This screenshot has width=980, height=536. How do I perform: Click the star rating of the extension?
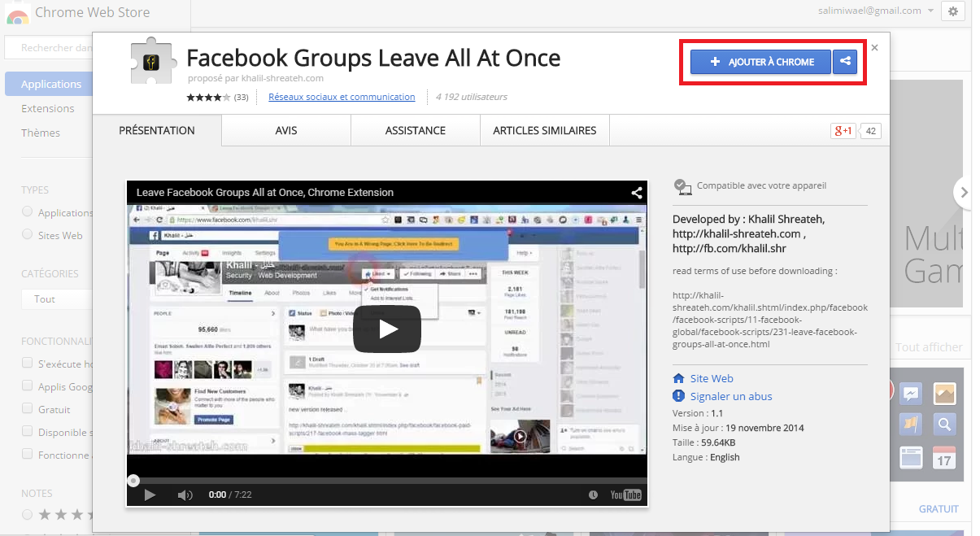click(x=209, y=97)
